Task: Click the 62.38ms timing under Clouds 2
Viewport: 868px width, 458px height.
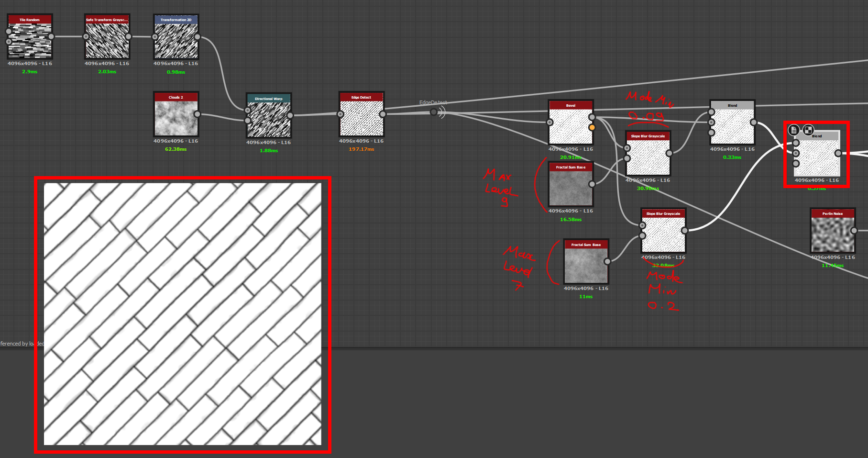Action: (x=176, y=149)
